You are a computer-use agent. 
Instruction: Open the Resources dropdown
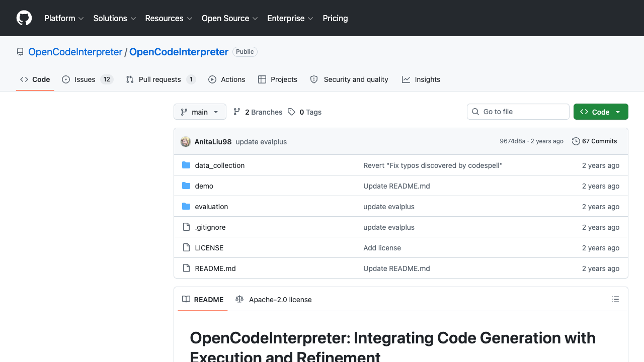(x=169, y=18)
